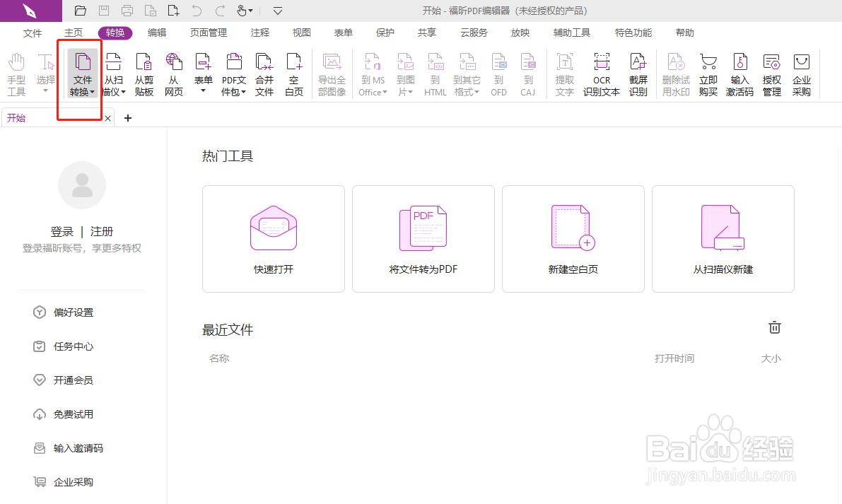Open the print icon in the quick access toolbar
Screen dimensions: 842x504
click(x=127, y=10)
